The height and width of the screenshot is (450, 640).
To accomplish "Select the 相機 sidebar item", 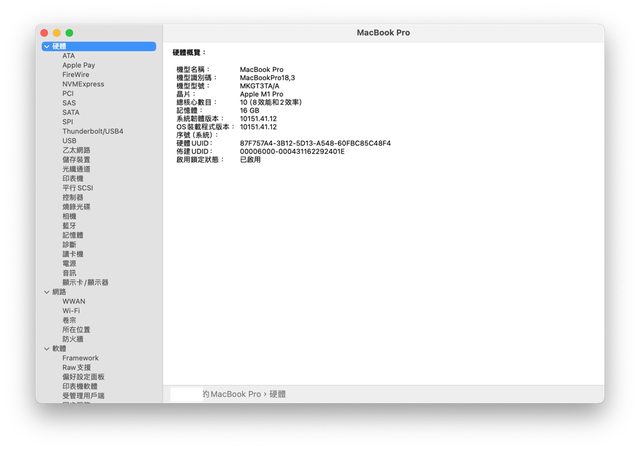I will click(69, 216).
